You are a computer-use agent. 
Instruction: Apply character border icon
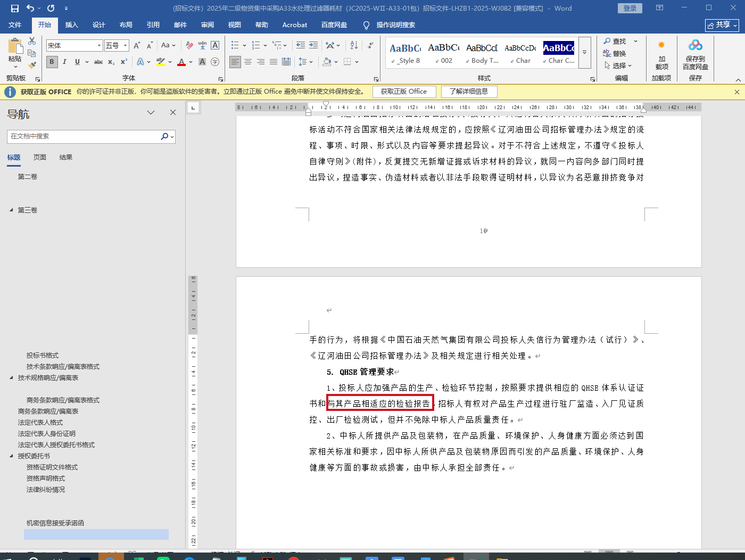point(215,46)
